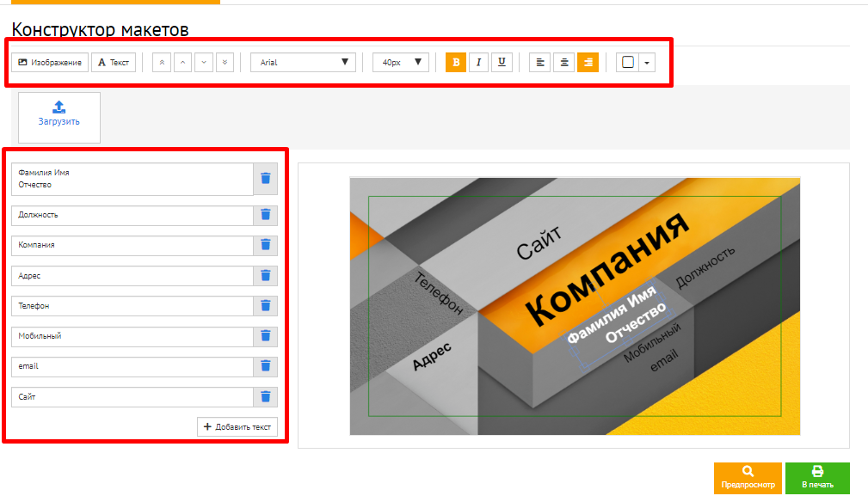868x502 pixels.
Task: Click the Добавить текст button
Action: tap(237, 426)
